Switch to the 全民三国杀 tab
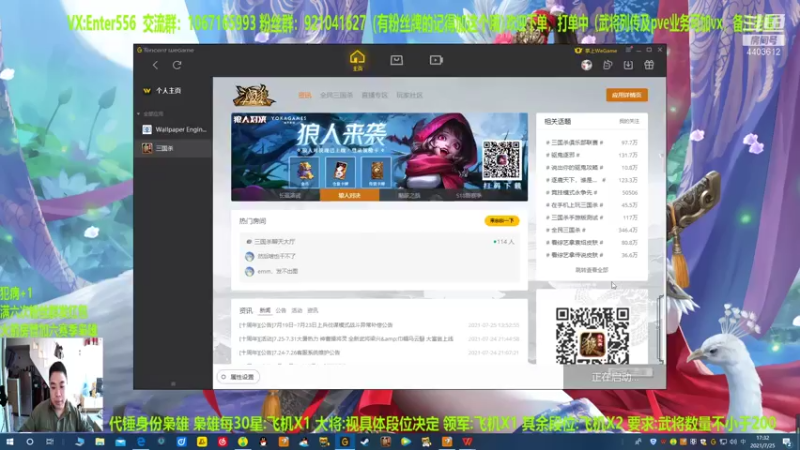The image size is (800, 450). 336,95
